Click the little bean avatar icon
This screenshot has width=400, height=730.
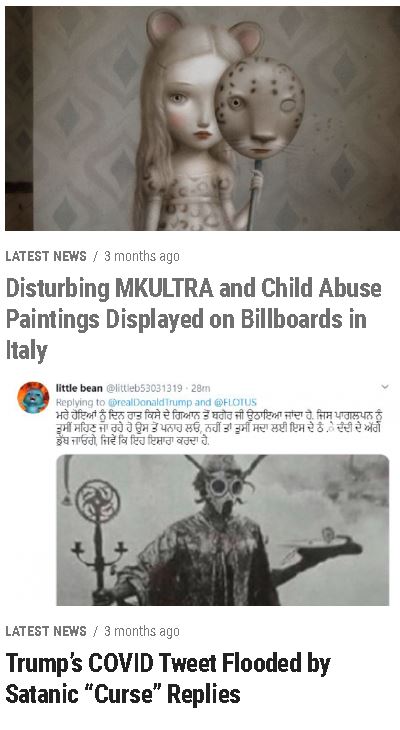pos(33,397)
